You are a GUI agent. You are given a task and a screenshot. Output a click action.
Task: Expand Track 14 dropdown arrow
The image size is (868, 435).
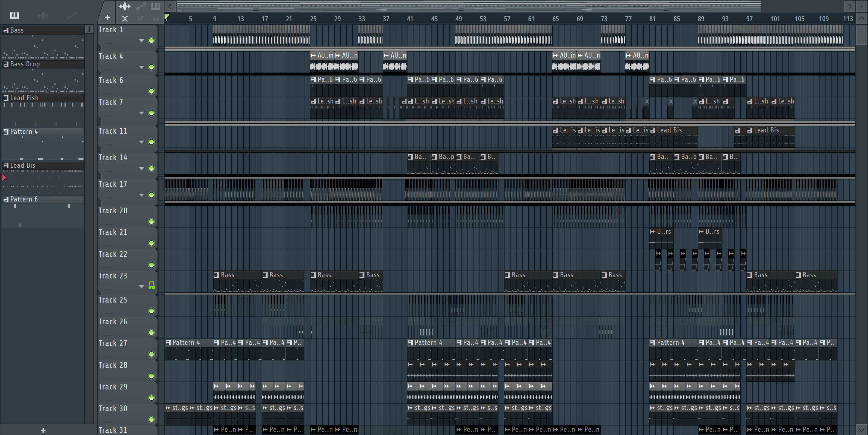[142, 169]
